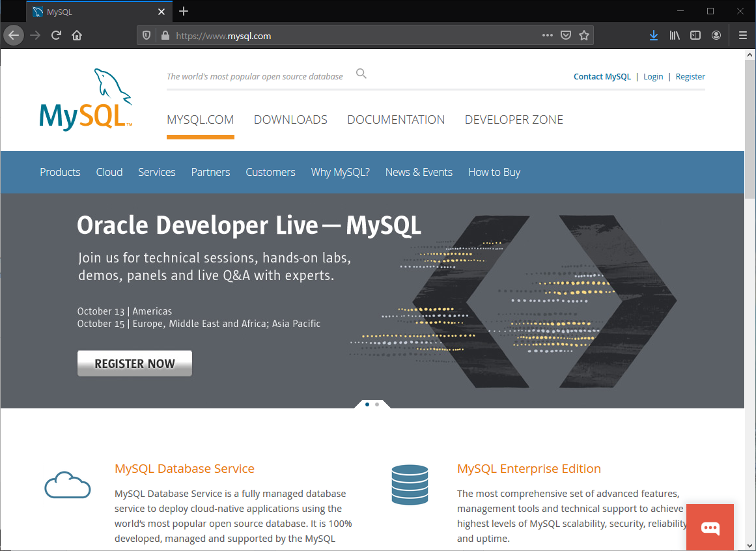
Task: Click the page vertical scrollbar thumb
Action: tap(749, 129)
